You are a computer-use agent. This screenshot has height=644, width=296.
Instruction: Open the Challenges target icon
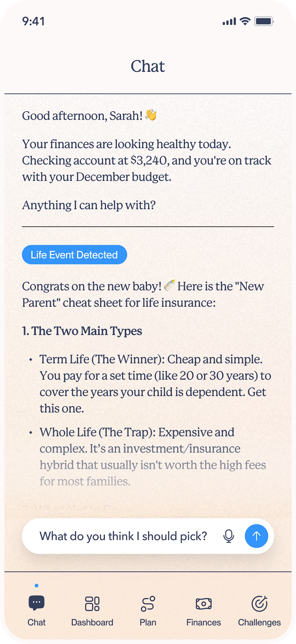[259, 604]
